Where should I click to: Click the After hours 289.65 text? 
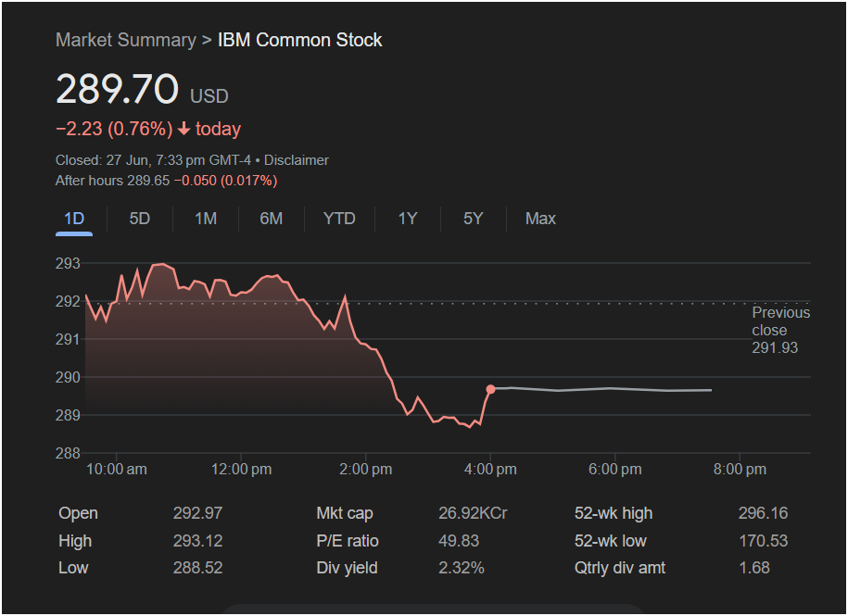[x=112, y=181]
